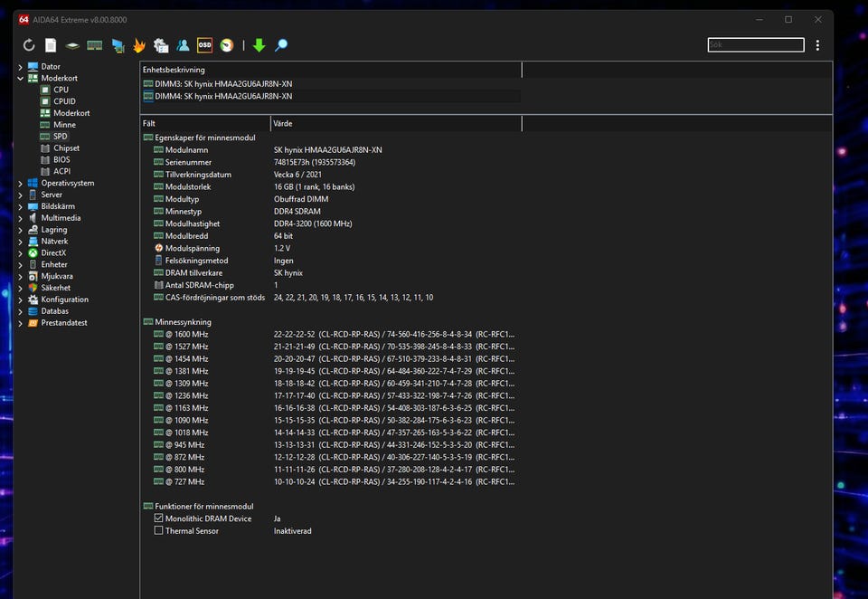Image resolution: width=868 pixels, height=599 pixels.
Task: Open Prestandatest in the sidebar
Action: [x=63, y=323]
